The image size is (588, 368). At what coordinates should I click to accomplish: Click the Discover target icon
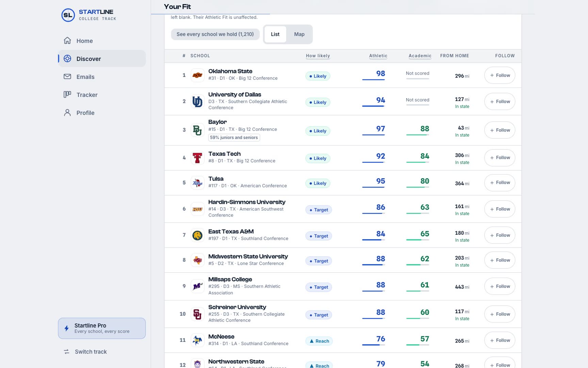(x=67, y=59)
